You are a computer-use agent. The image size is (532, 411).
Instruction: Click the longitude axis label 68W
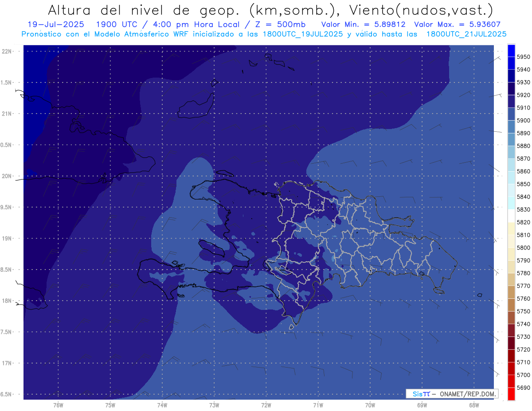point(473,405)
